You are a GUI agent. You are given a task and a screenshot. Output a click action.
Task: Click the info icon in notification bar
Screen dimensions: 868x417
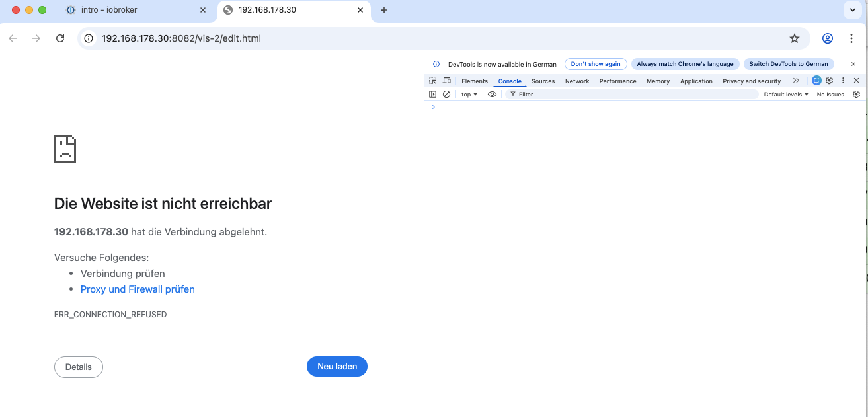(436, 64)
